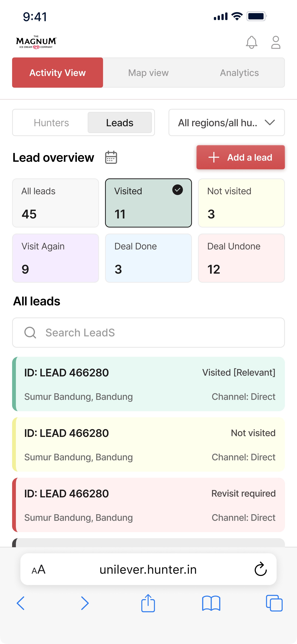Open Safari text size AA menu

(39, 569)
